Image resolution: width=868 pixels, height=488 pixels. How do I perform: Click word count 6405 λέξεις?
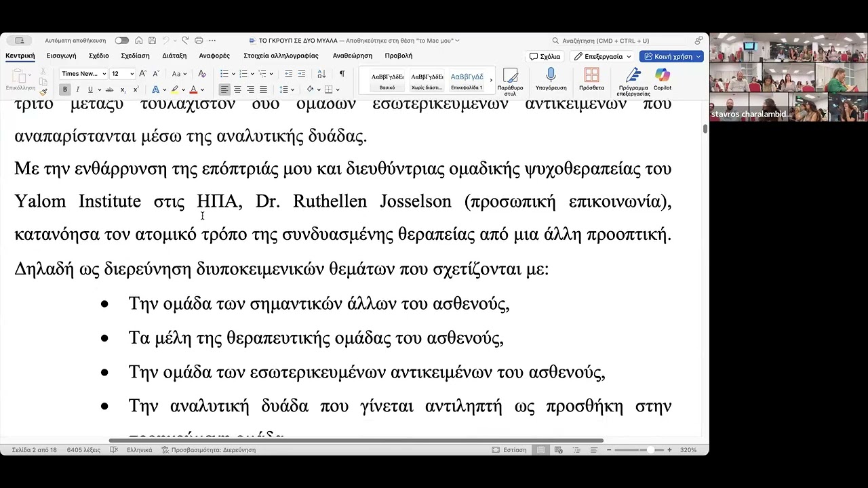(x=83, y=449)
